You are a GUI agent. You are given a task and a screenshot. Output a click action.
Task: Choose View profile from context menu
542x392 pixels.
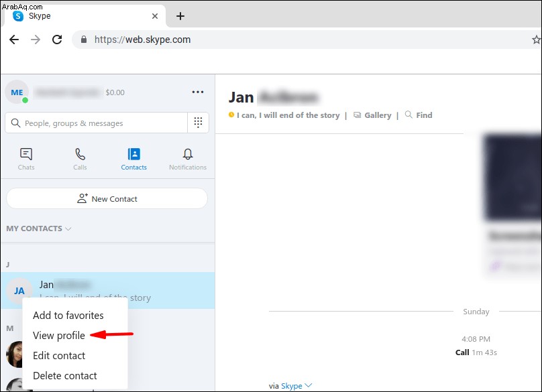59,335
